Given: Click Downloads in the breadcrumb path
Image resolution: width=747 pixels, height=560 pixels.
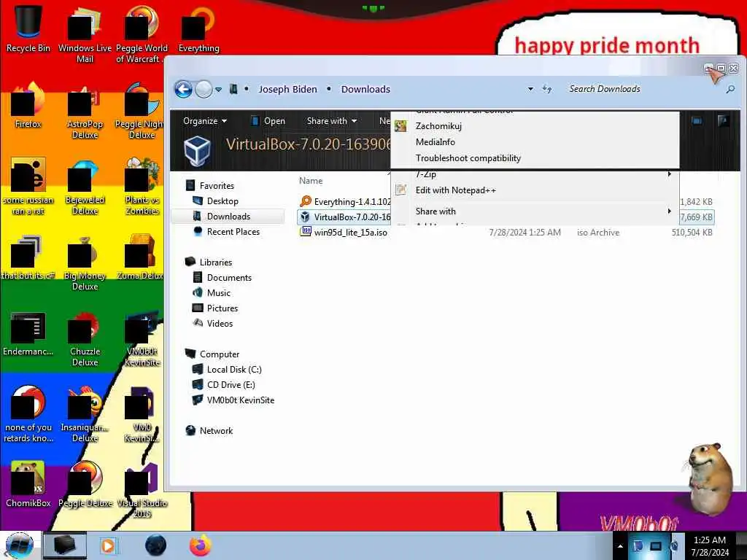Looking at the screenshot, I should click(x=365, y=89).
